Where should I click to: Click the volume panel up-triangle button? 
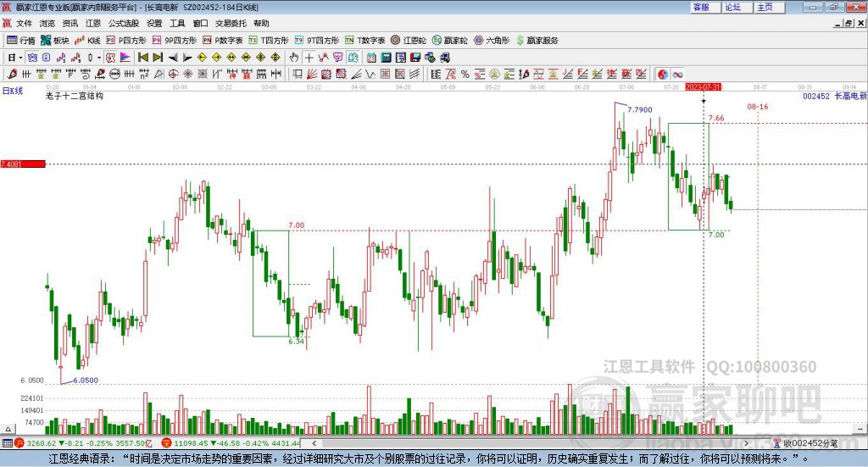pos(8,429)
